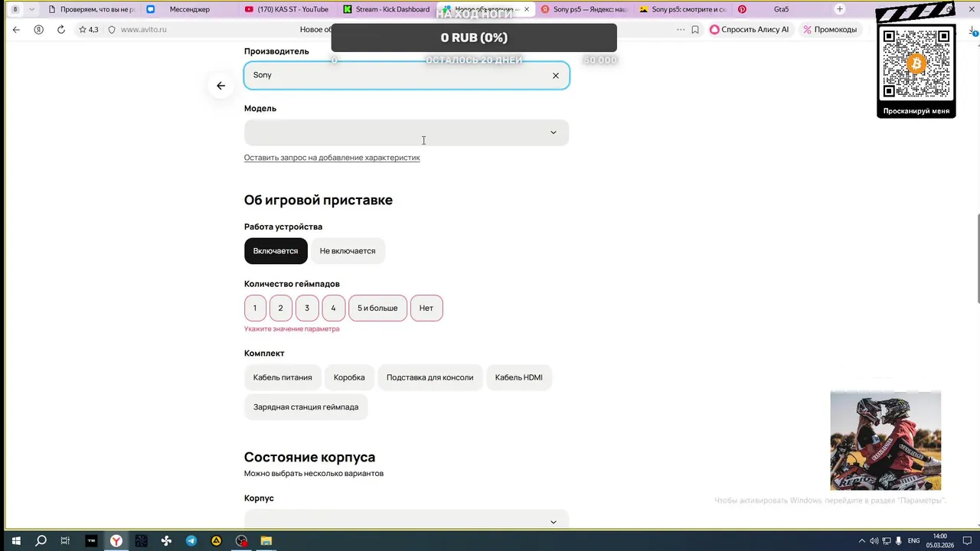Image resolution: width=980 pixels, height=551 pixels.
Task: Open the three-dot page menu in the address bar
Action: coord(680,29)
